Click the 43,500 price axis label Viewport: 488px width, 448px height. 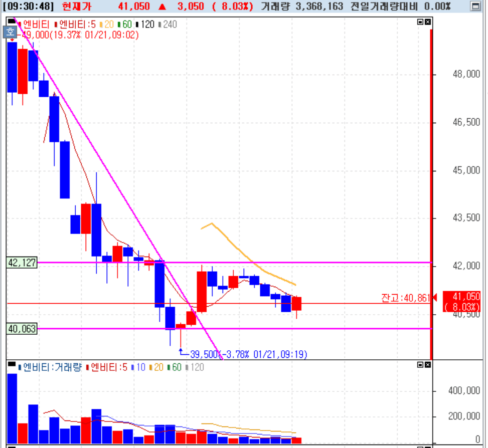466,218
